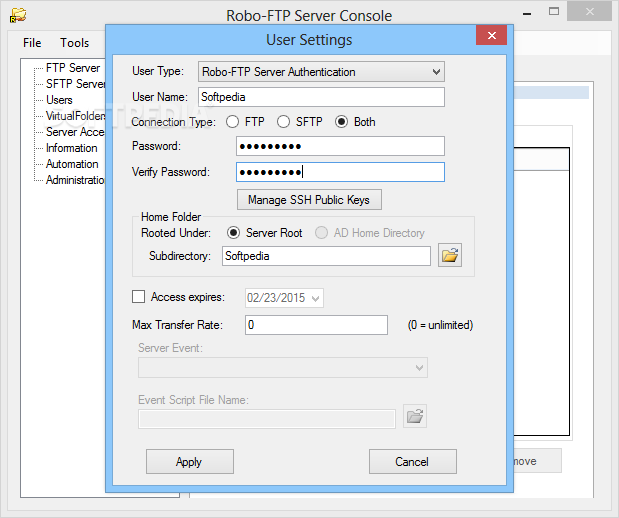619x518 pixels.
Task: Edit the Max Transfer Rate field
Action: click(x=316, y=325)
